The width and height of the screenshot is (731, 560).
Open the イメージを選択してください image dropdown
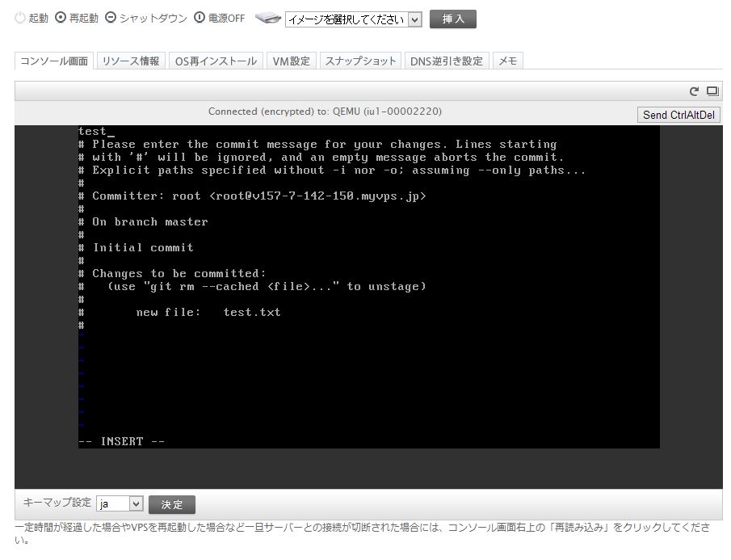(353, 19)
